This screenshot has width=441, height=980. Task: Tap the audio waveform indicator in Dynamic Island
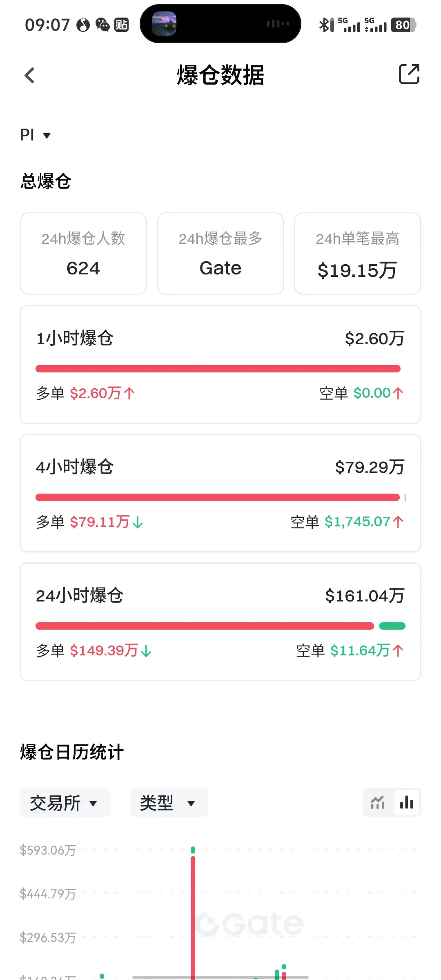278,24
